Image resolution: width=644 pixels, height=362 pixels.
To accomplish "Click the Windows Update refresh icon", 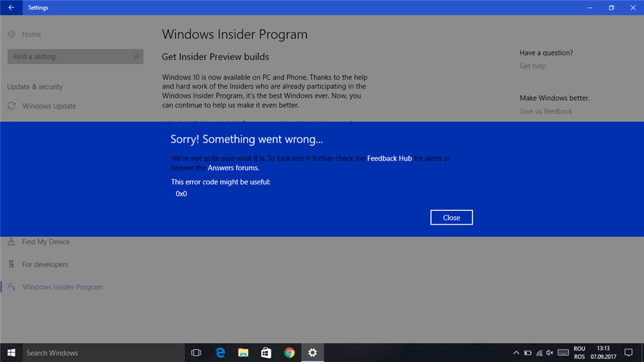I will (x=12, y=106).
